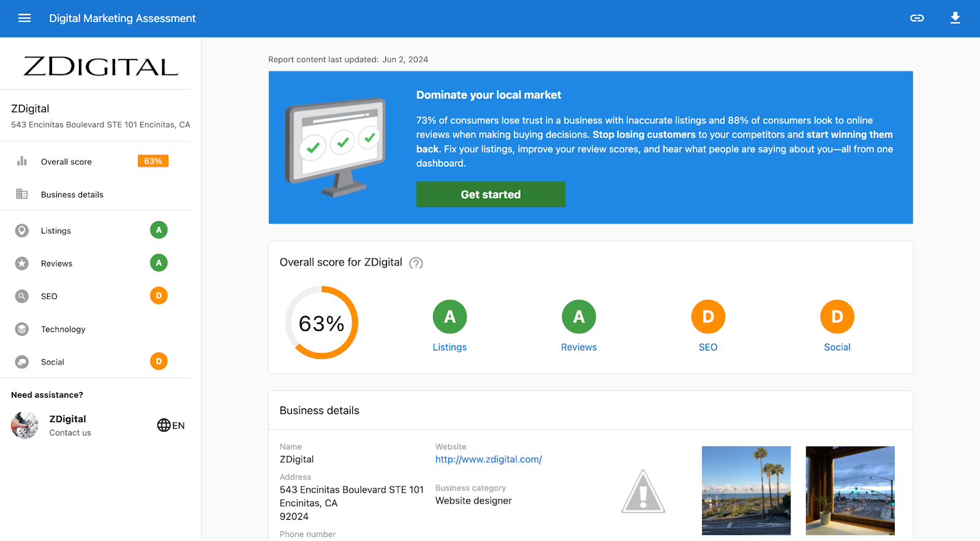The image size is (980, 541).
Task: Open the Social section from sidebar
Action: coord(53,362)
